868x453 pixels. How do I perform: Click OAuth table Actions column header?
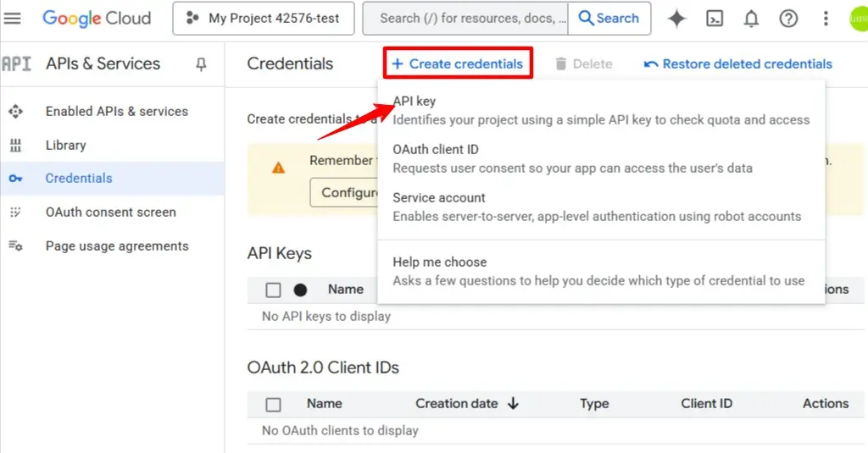click(826, 403)
